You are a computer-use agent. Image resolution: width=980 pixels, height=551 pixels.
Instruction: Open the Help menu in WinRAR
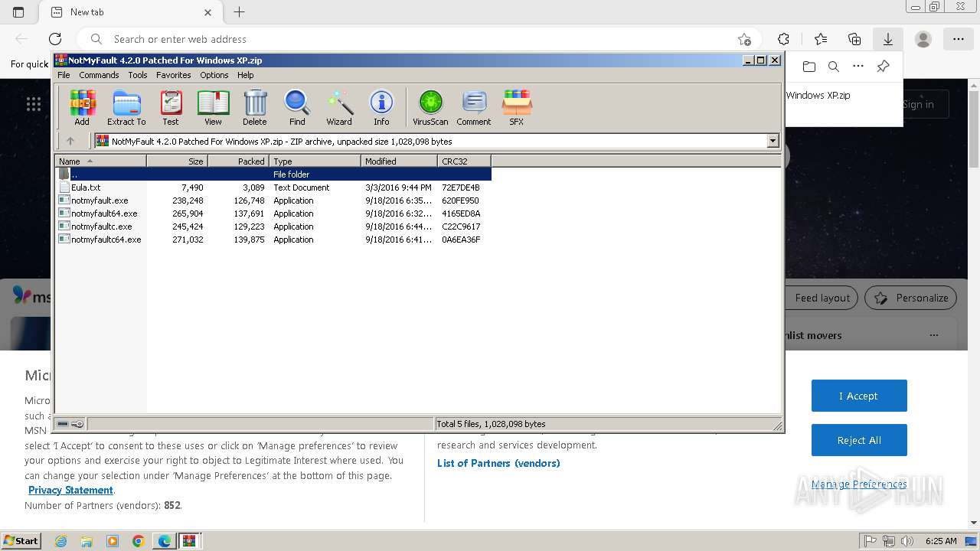[246, 75]
